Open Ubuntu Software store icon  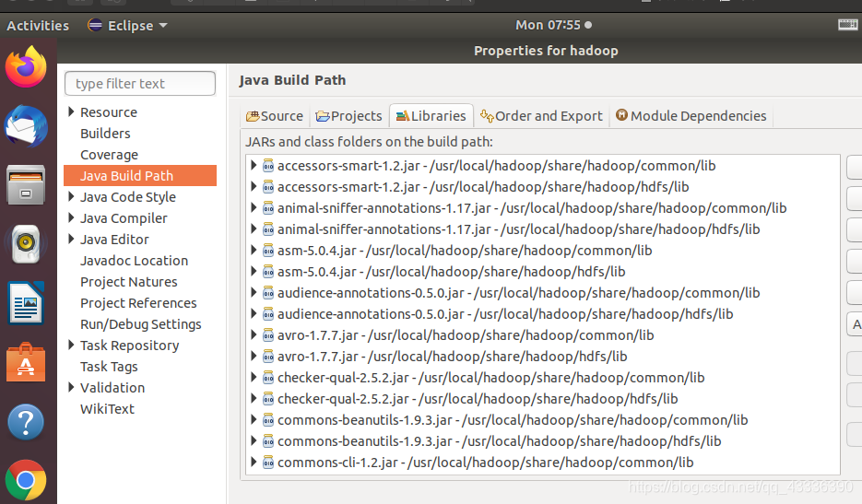pos(26,362)
